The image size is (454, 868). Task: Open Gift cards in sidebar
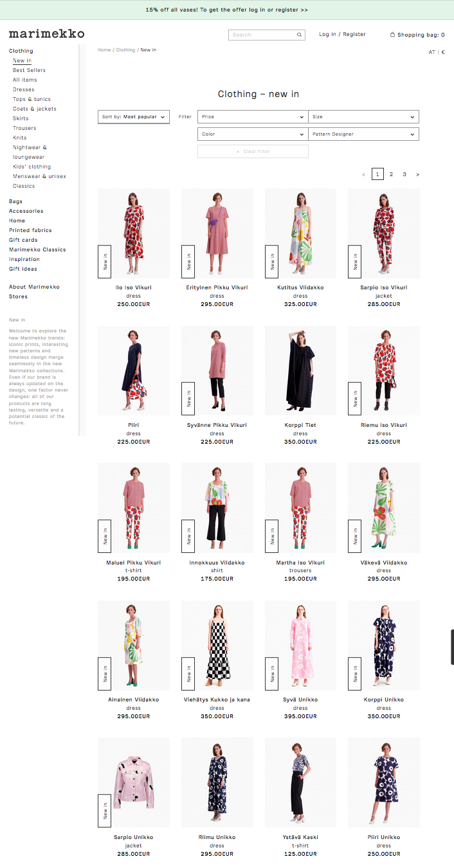[x=23, y=240]
